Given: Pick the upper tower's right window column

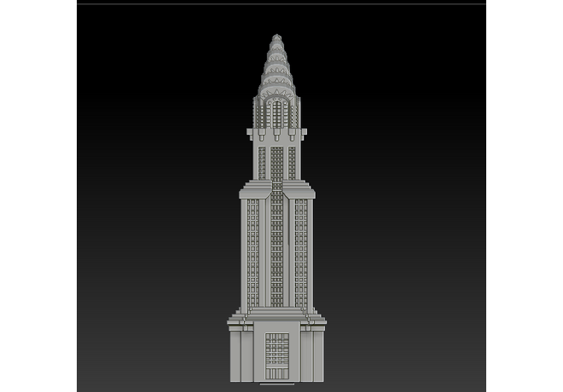Looking at the screenshot, I should tap(292, 162).
